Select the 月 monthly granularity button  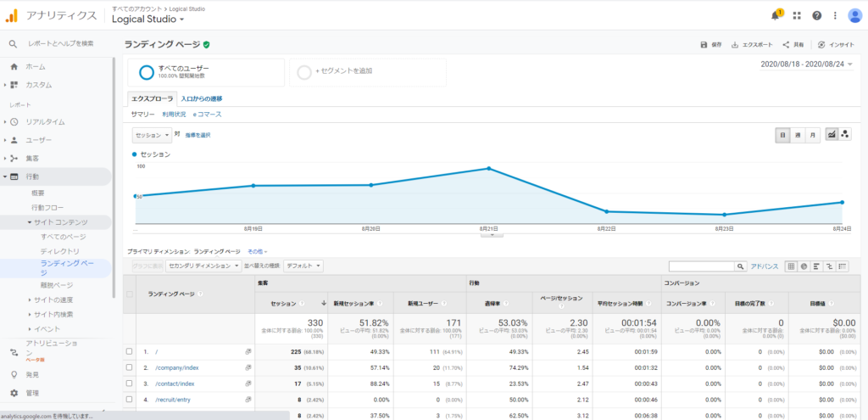812,135
